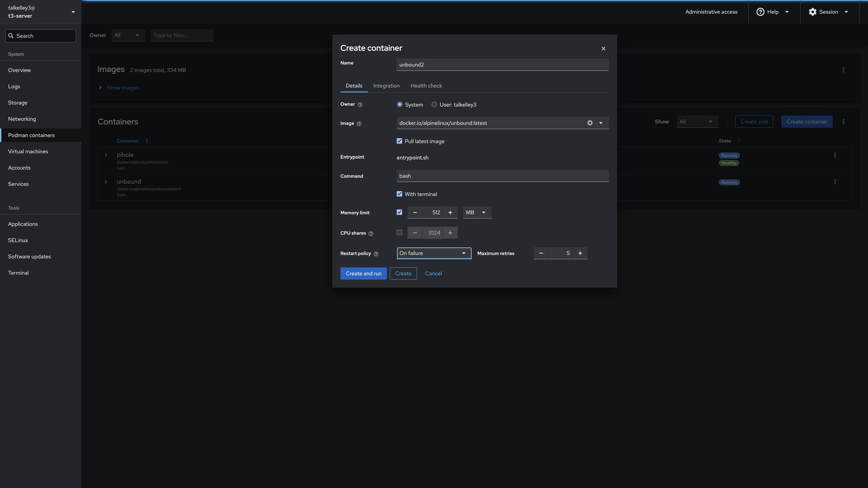Decrease maximum retries with minus icon

(x=541, y=253)
